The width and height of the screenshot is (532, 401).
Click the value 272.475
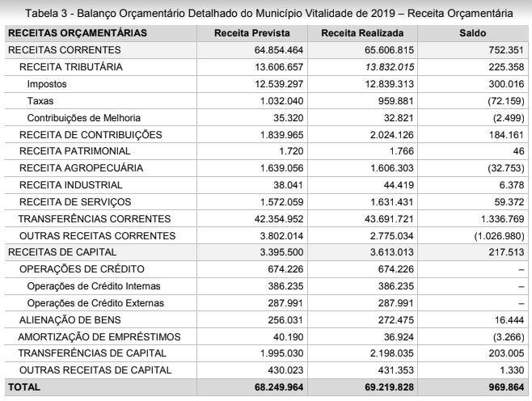pyautogui.click(x=396, y=320)
